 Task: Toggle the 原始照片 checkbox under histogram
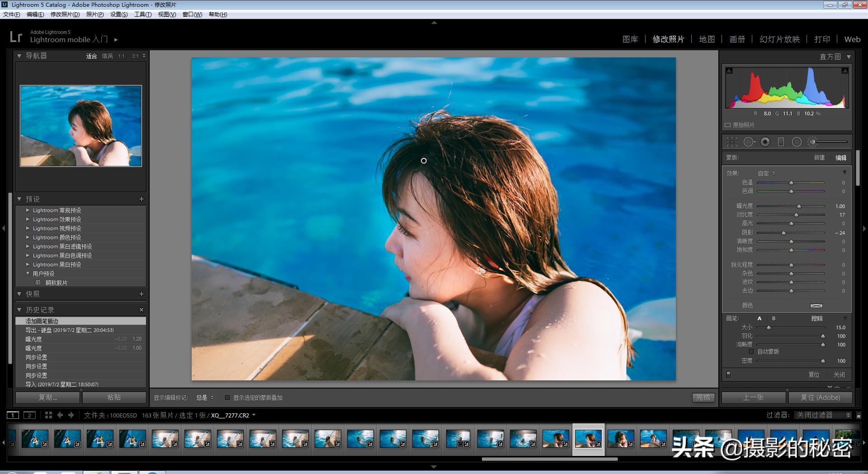728,125
